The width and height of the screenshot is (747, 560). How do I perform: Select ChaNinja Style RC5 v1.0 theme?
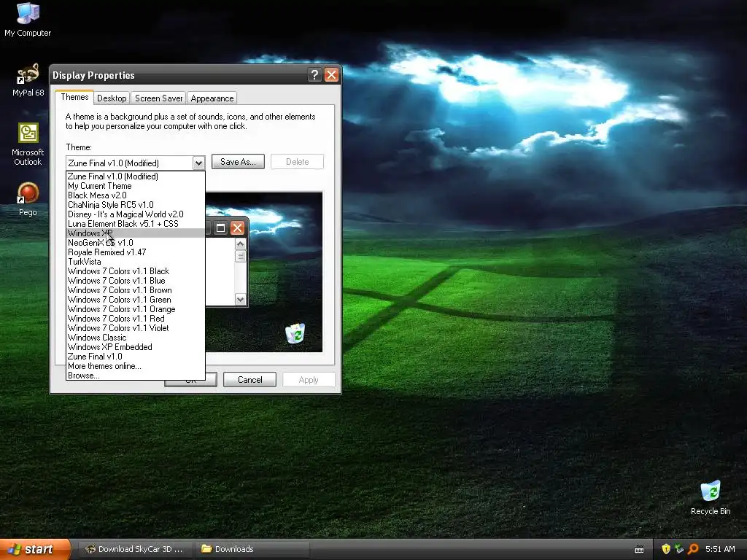136,205
